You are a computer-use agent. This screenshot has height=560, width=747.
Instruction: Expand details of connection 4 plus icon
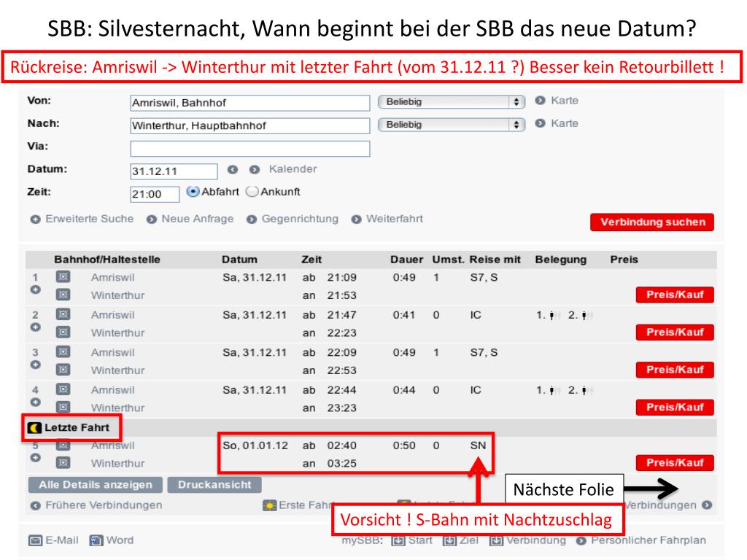coord(35,402)
